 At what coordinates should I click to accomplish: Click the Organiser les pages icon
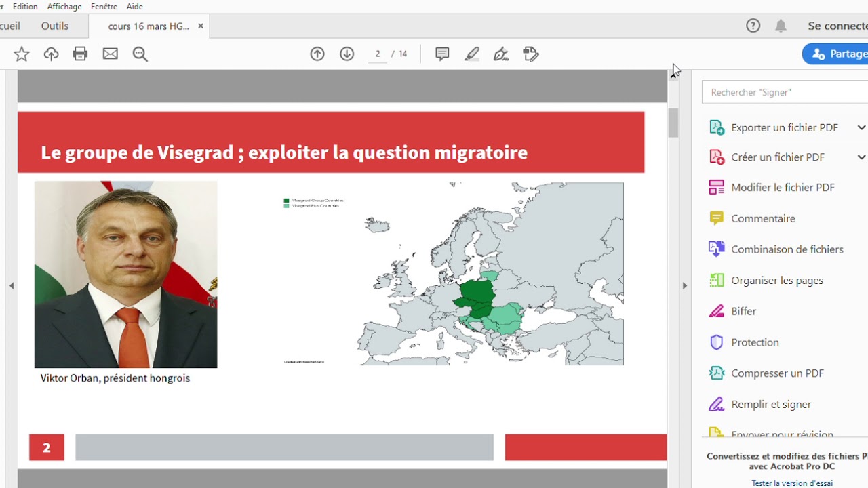pos(717,280)
